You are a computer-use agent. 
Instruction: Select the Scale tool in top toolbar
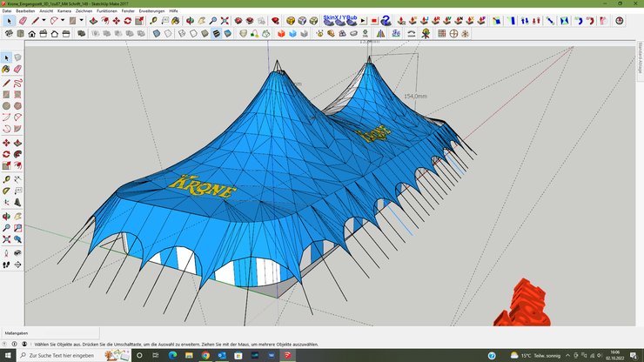click(x=139, y=21)
